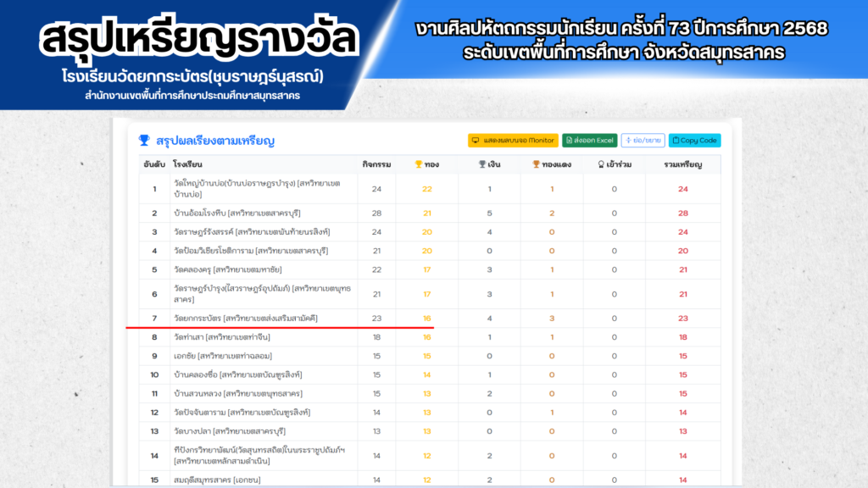This screenshot has height=488, width=868.
Task: Export the table with the green Excel button
Action: [x=589, y=140]
